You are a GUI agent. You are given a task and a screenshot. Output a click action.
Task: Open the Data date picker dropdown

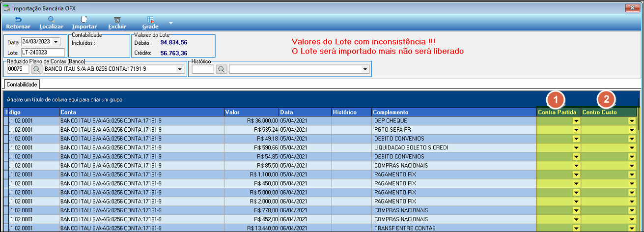click(x=56, y=42)
